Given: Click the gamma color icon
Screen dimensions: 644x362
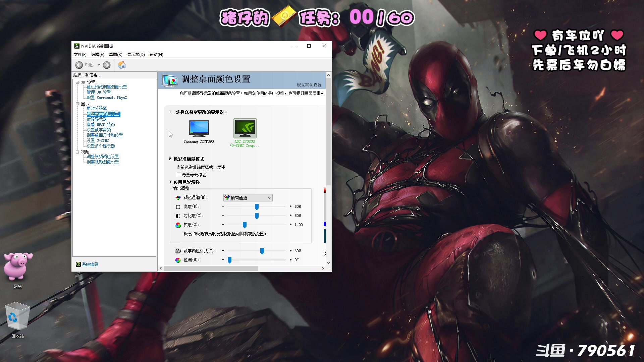Looking at the screenshot, I should coord(178,225).
